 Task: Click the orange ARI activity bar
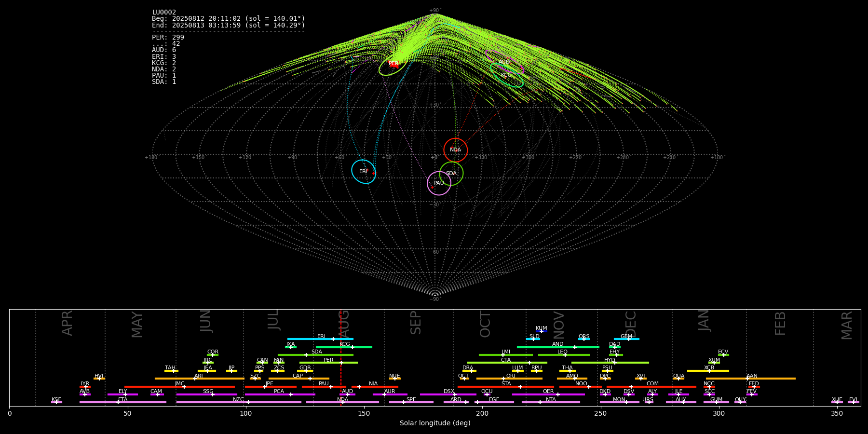pyautogui.click(x=200, y=379)
